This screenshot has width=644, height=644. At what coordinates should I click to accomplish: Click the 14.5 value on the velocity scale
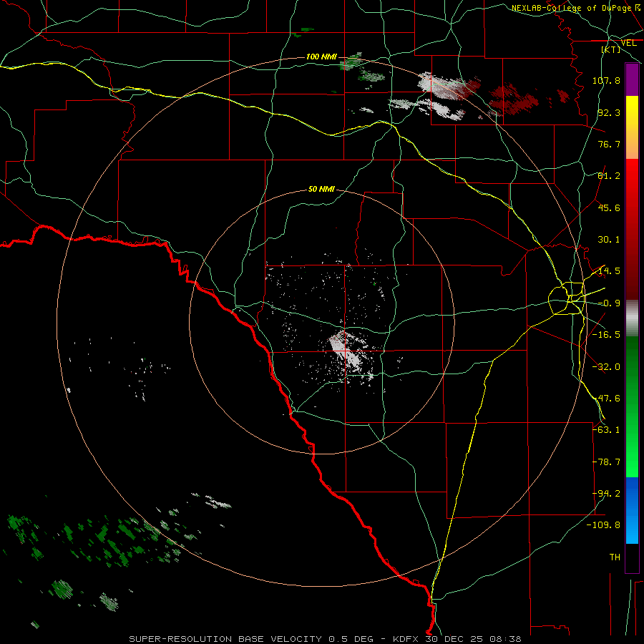click(609, 271)
